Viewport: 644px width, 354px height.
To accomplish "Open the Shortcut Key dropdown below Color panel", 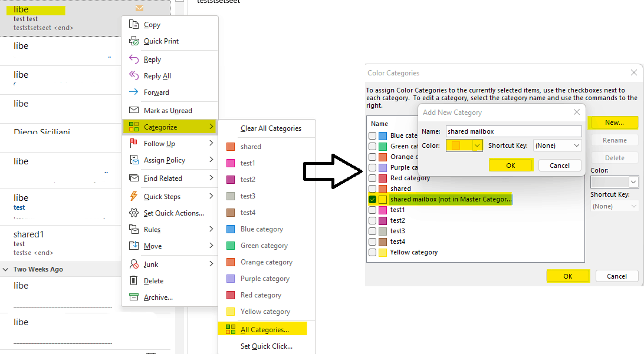I will pos(634,206).
